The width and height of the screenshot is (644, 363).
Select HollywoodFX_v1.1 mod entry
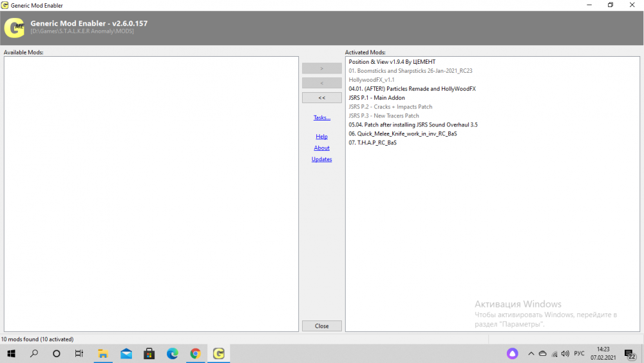(372, 80)
